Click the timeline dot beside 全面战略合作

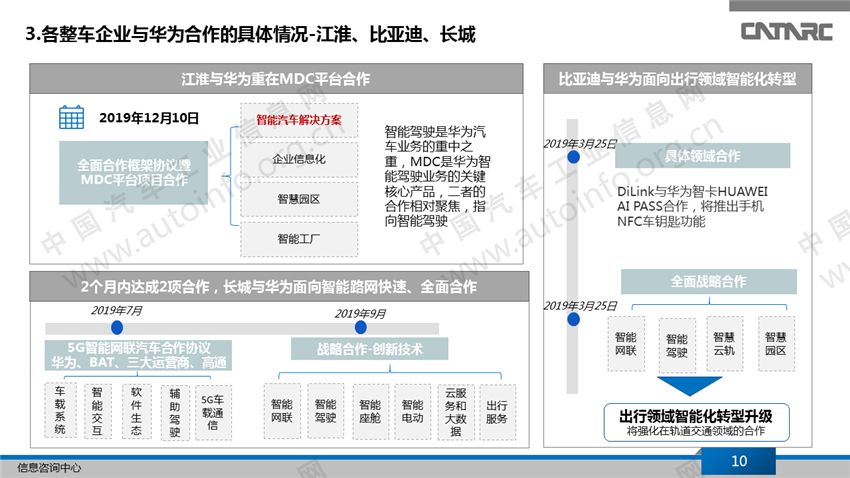click(x=573, y=320)
